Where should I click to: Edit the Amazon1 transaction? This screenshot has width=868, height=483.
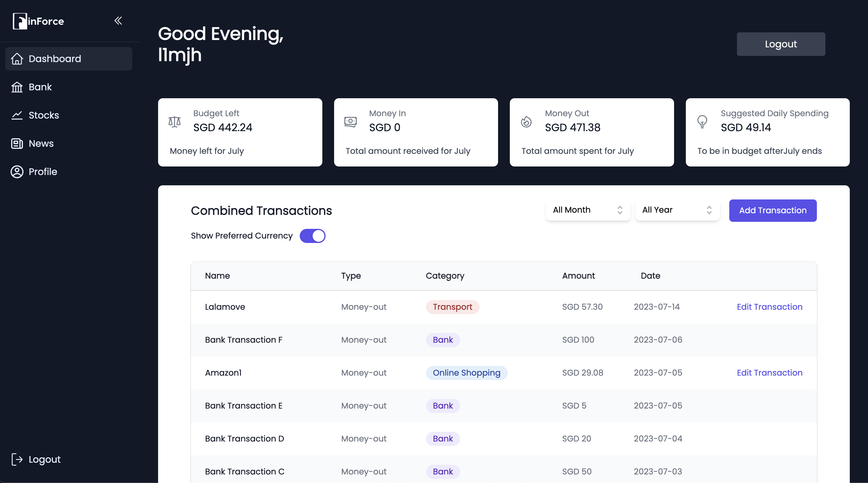[x=769, y=373]
